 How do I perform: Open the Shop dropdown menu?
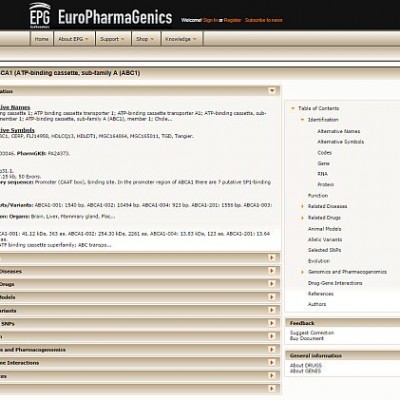(145, 39)
